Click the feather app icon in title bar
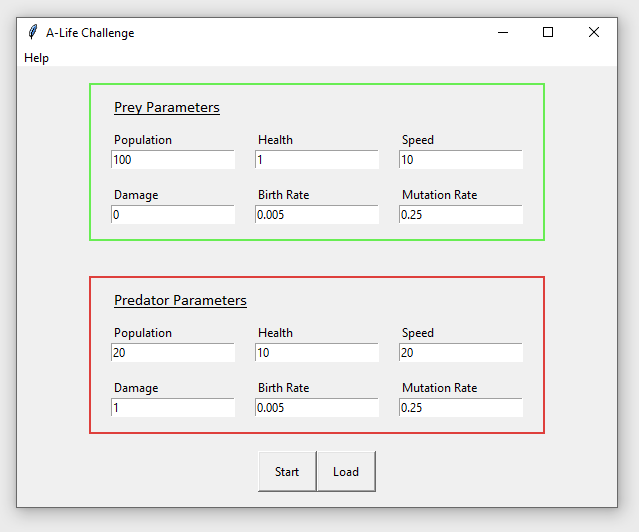This screenshot has height=532, width=639. point(33,32)
